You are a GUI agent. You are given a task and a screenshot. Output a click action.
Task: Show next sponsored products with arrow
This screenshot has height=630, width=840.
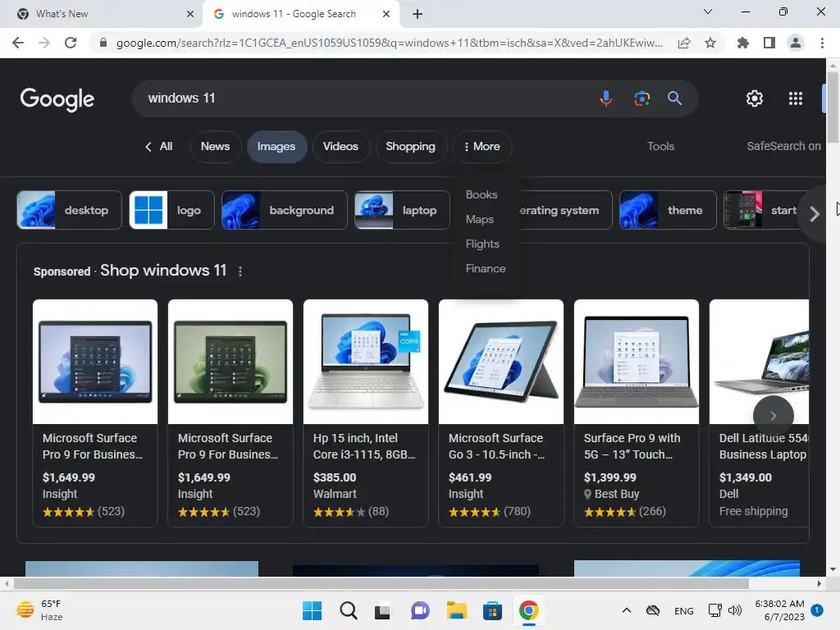coord(773,416)
